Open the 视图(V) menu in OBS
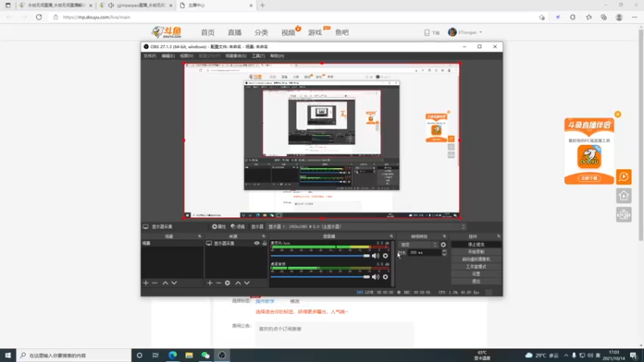 (x=187, y=56)
